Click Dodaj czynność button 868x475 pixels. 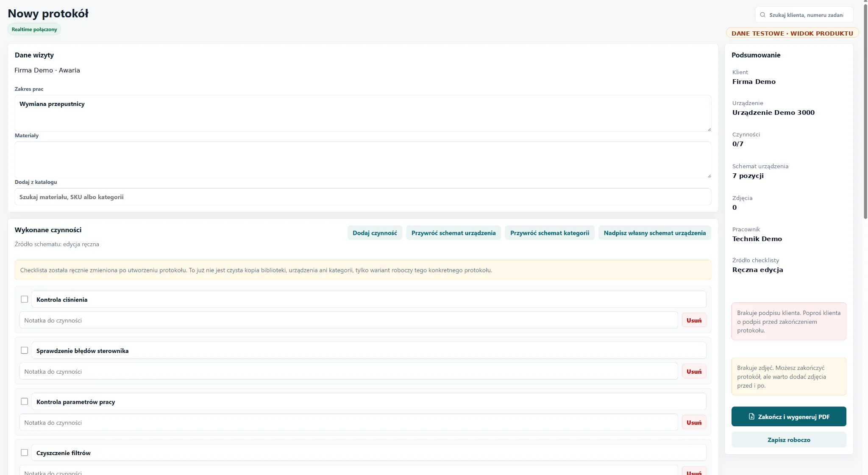(375, 233)
